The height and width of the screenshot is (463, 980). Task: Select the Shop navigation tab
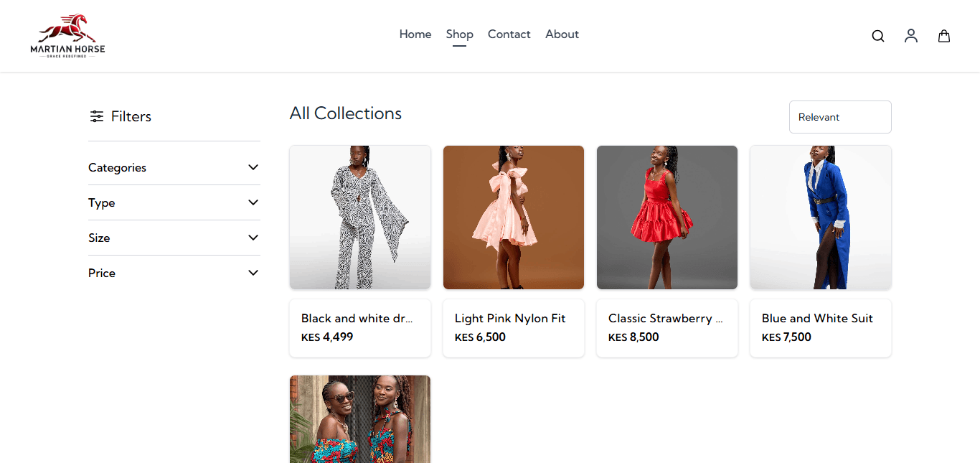(459, 34)
